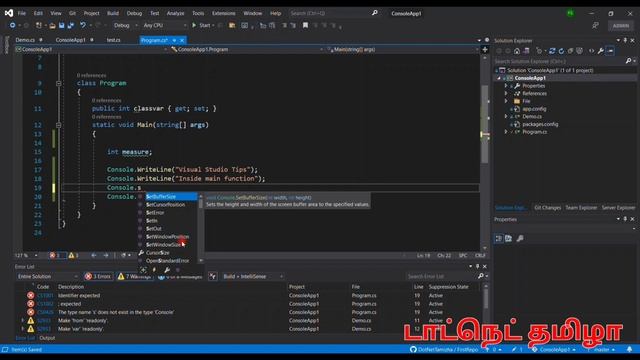The width and height of the screenshot is (640, 360).
Task: Click Properties panel Categorized icon
Action: click(x=499, y=238)
